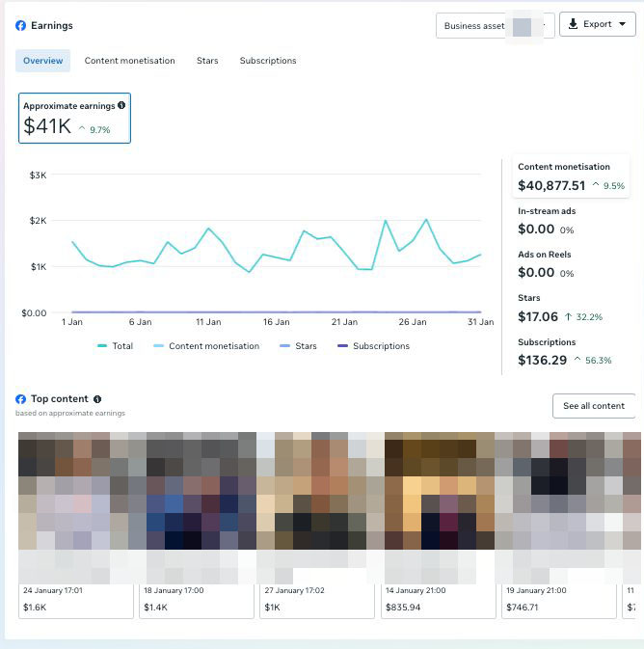Click the 9.7% earnings change indicator
Screen dimensions: 644x649
(x=94, y=129)
